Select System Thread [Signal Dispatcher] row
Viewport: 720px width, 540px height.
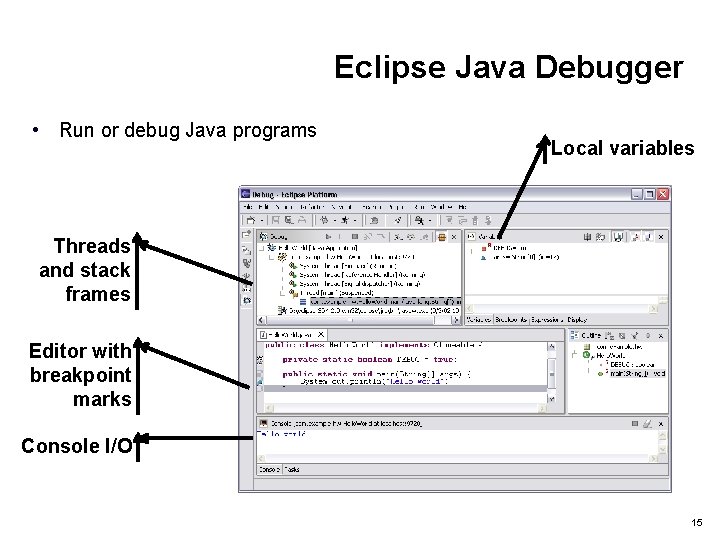354,284
